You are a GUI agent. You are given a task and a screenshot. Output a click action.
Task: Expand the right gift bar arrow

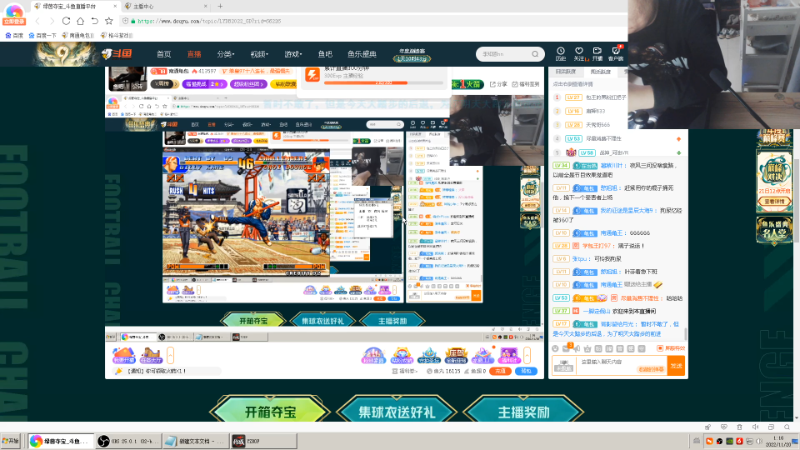coord(527,355)
